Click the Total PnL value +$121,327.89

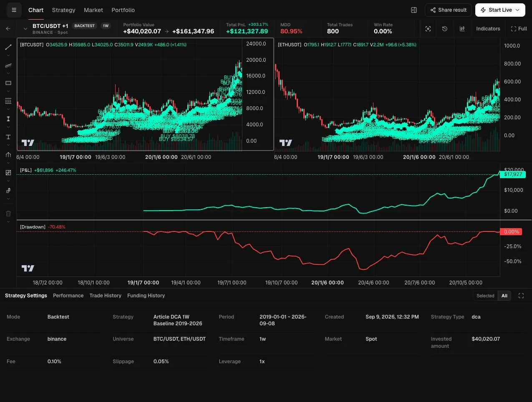pyautogui.click(x=247, y=31)
